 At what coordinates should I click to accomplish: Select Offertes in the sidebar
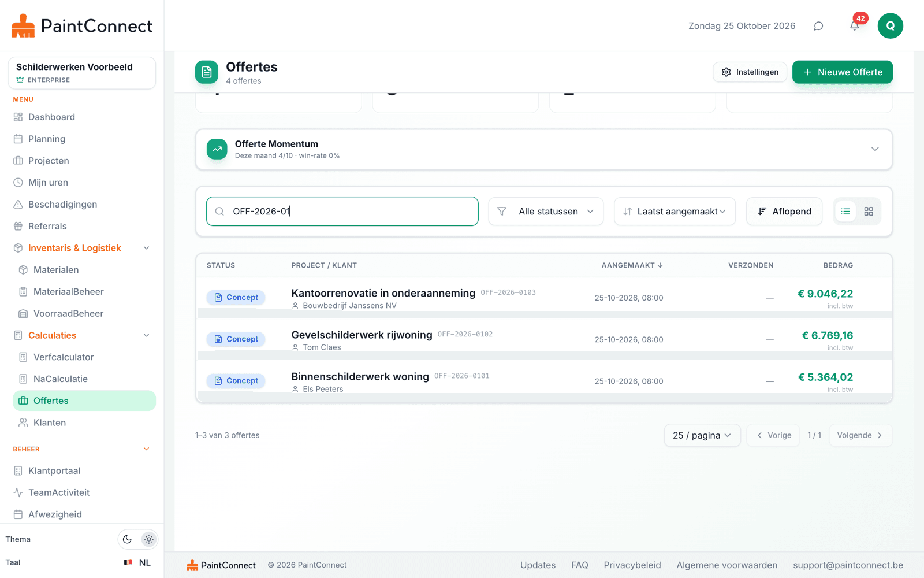coord(84,401)
